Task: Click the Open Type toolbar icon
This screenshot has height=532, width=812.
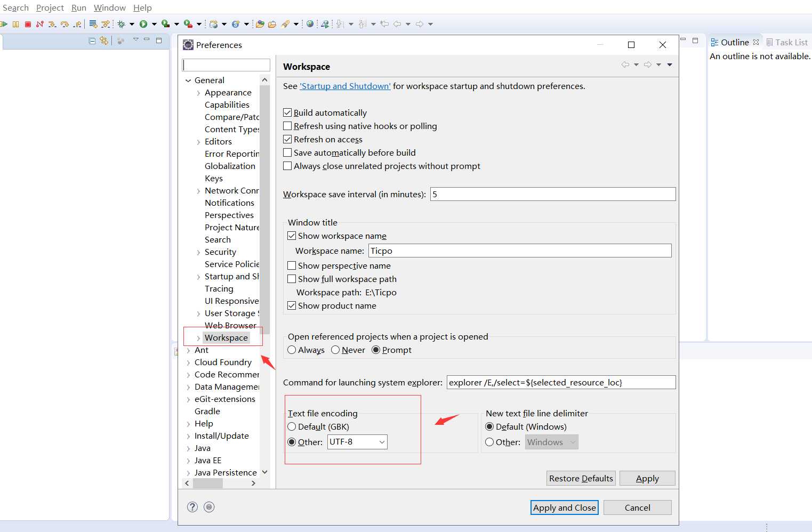Action: pyautogui.click(x=260, y=24)
